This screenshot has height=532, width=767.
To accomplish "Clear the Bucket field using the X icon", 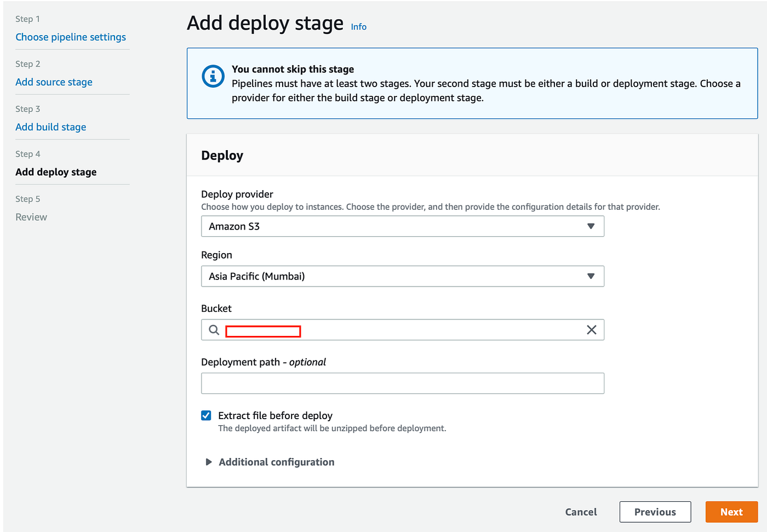I will pyautogui.click(x=591, y=330).
